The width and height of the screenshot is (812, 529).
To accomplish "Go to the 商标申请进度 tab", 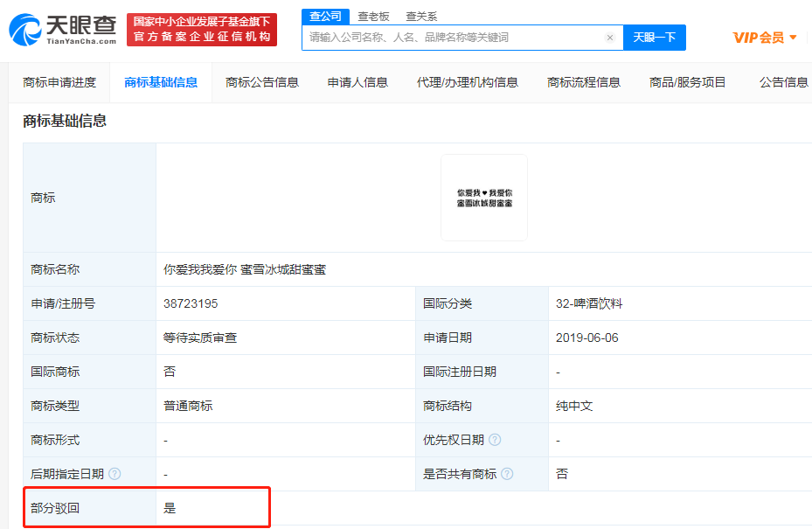I will point(59,82).
